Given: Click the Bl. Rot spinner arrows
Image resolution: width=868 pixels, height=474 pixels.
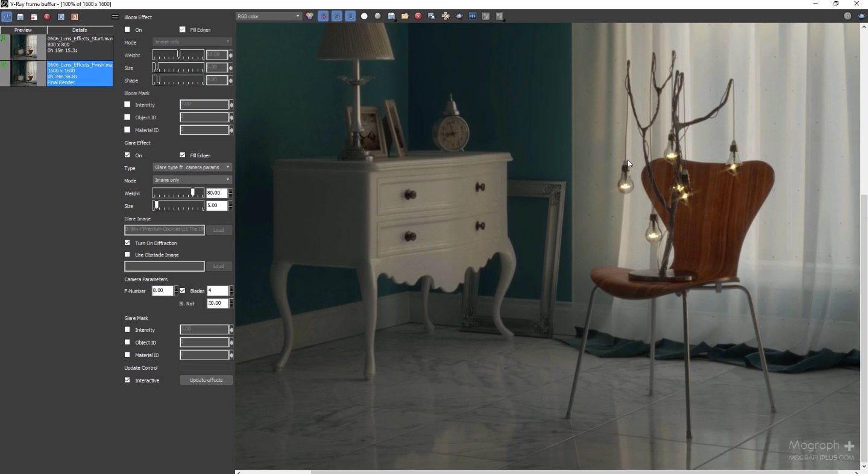Looking at the screenshot, I should coord(231,304).
